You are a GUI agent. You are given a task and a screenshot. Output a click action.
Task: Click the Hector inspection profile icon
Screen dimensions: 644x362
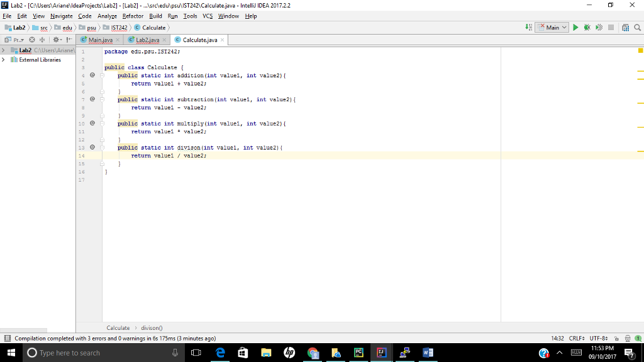pos(627,338)
